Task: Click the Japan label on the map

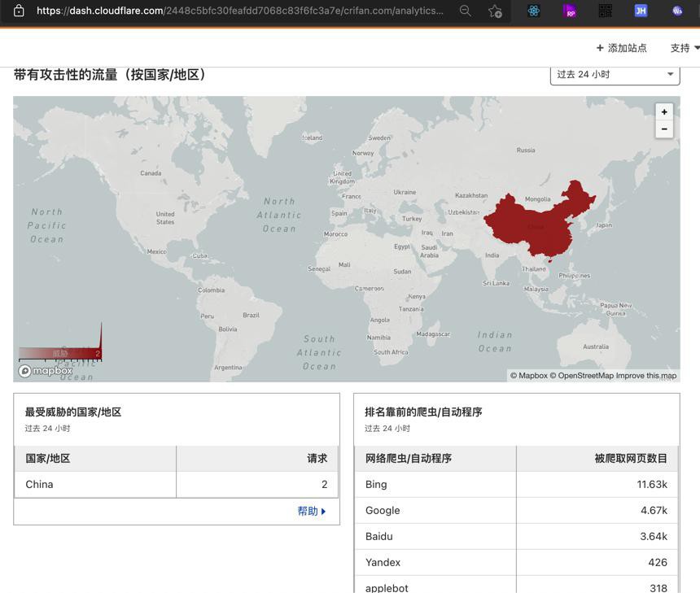Action: pyautogui.click(x=604, y=225)
